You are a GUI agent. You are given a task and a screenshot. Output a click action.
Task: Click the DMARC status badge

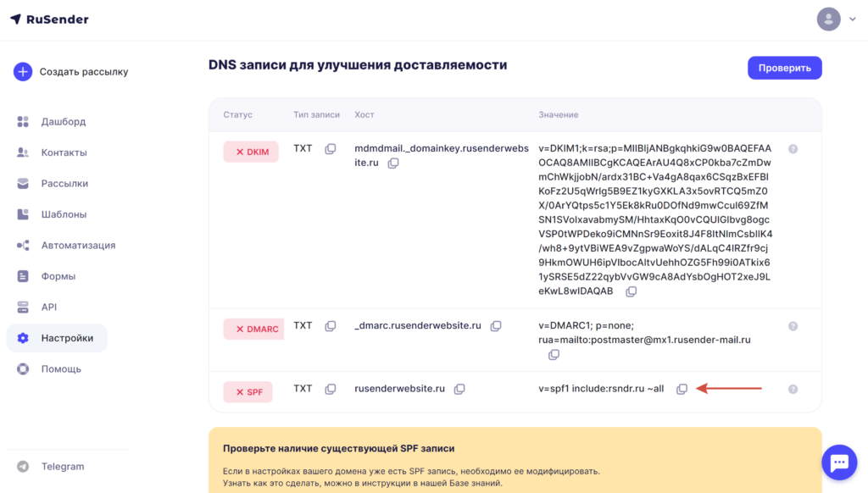pyautogui.click(x=253, y=329)
